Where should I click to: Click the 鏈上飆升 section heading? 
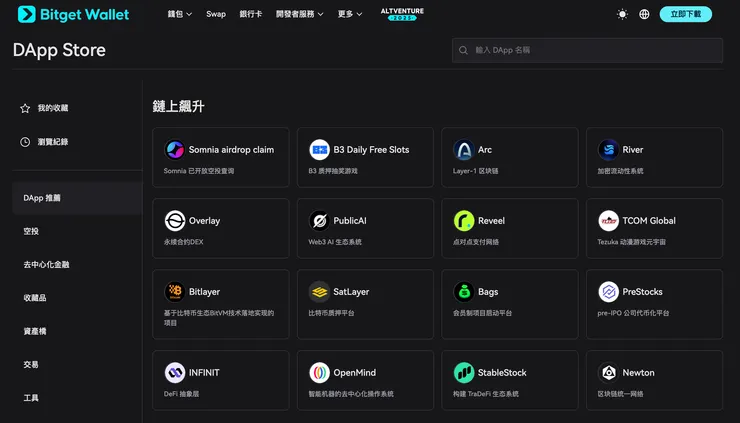(x=178, y=106)
